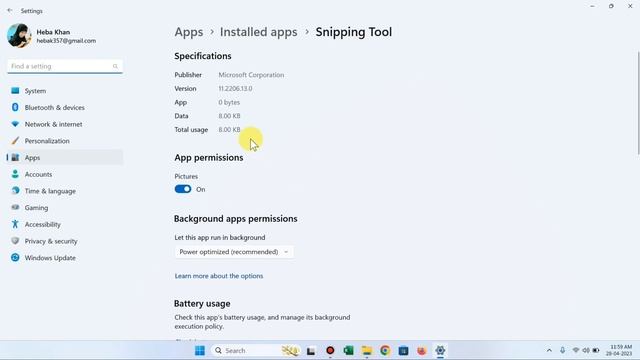Click the Microsoft Corporation publisher text
Screen dimensions: 640x360
(251, 75)
